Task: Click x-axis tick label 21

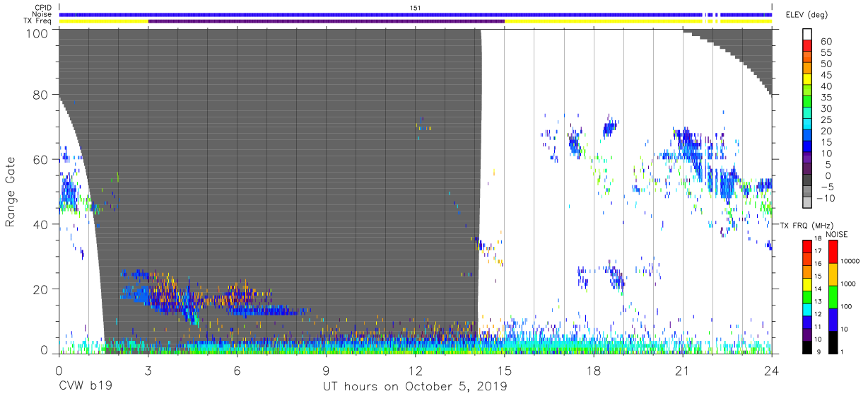Action: pyautogui.click(x=683, y=369)
